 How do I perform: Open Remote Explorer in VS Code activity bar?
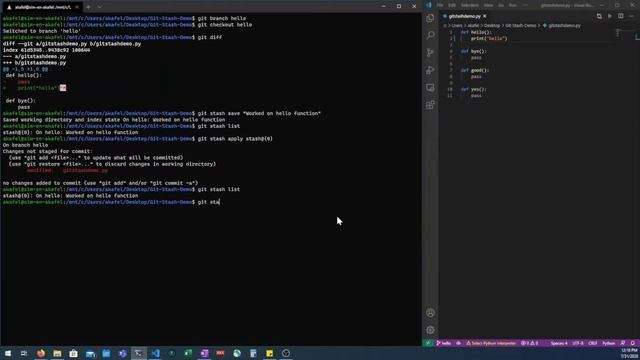tap(430, 88)
